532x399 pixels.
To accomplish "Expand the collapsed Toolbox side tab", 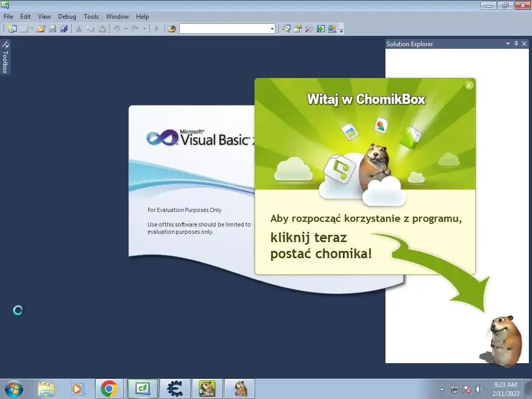I will (x=5, y=57).
